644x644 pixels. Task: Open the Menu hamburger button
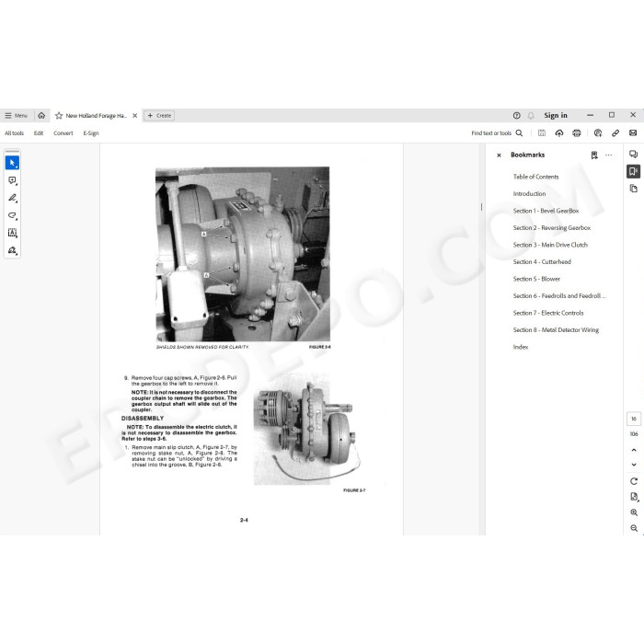[16, 115]
